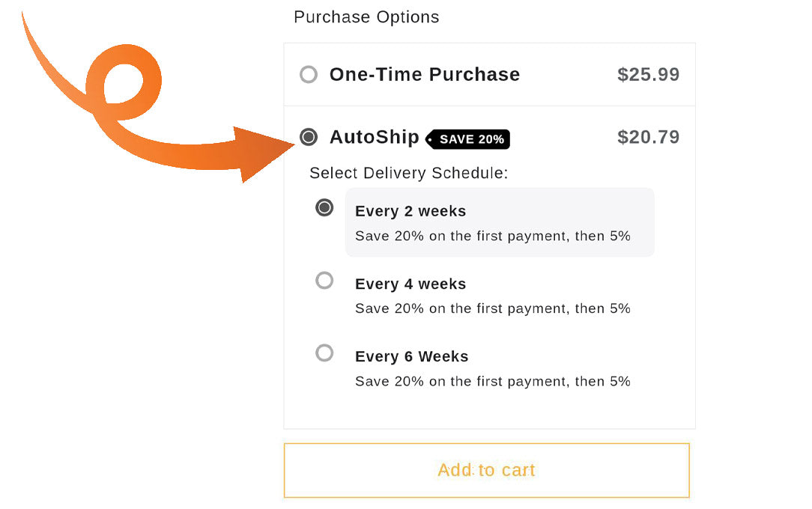Image resolution: width=812 pixels, height=509 pixels.
Task: Click the Every 2 weeks heading text
Action: pyautogui.click(x=410, y=212)
